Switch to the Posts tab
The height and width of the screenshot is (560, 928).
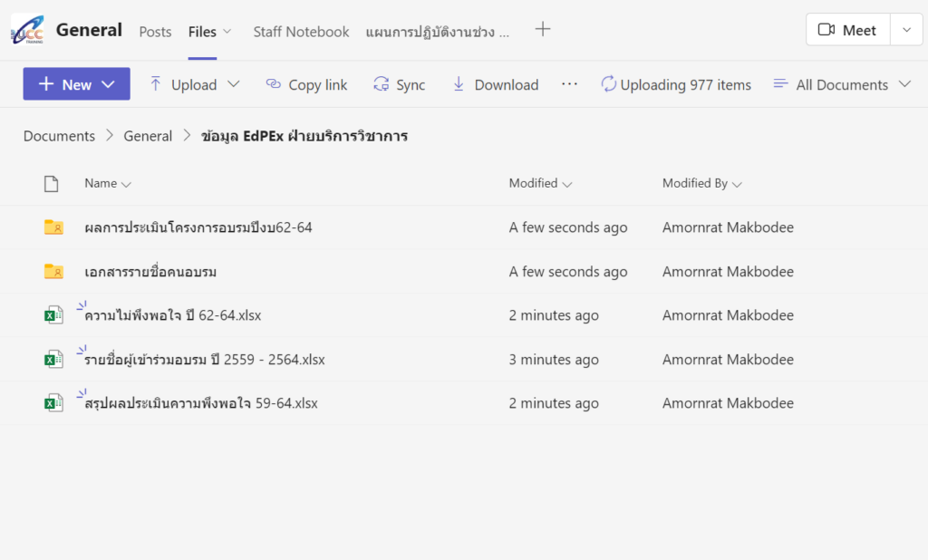pos(155,32)
